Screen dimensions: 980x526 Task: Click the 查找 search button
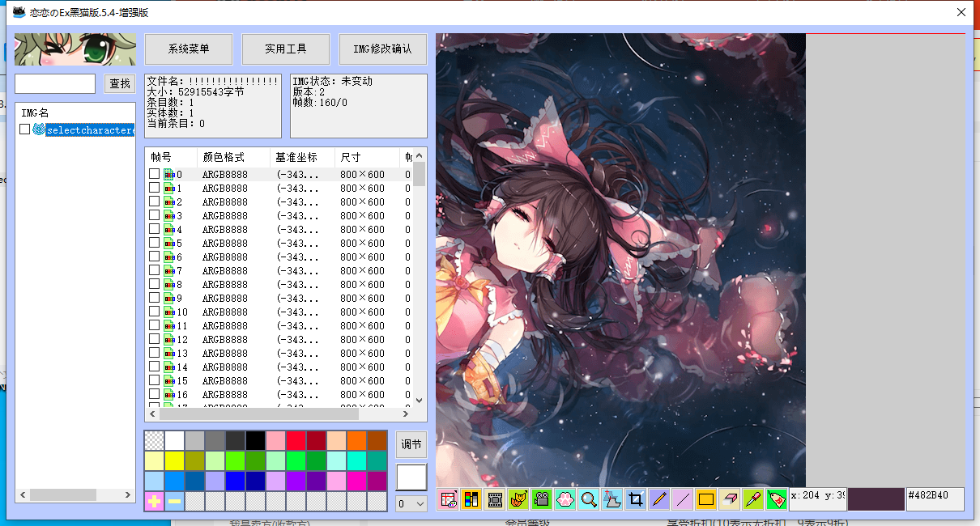click(x=120, y=83)
